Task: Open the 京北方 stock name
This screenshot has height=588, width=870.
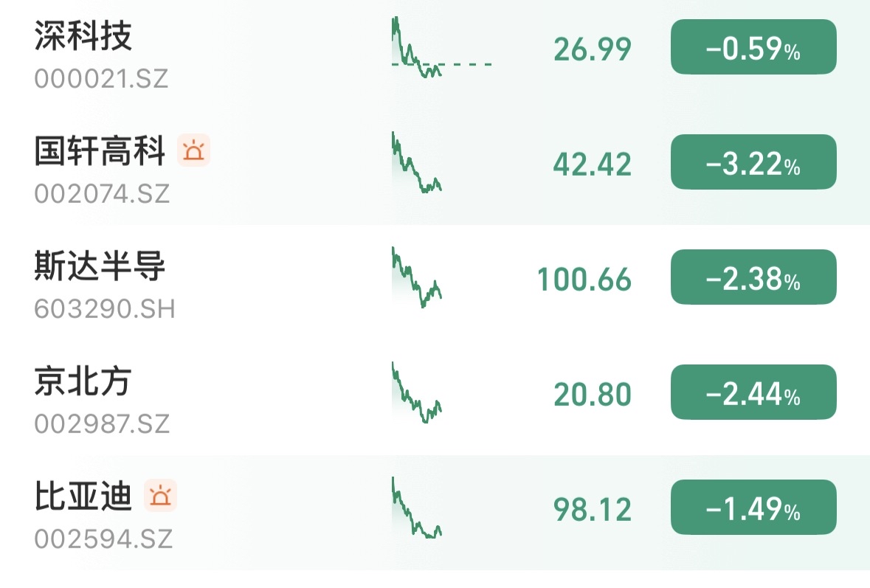Action: 83,381
